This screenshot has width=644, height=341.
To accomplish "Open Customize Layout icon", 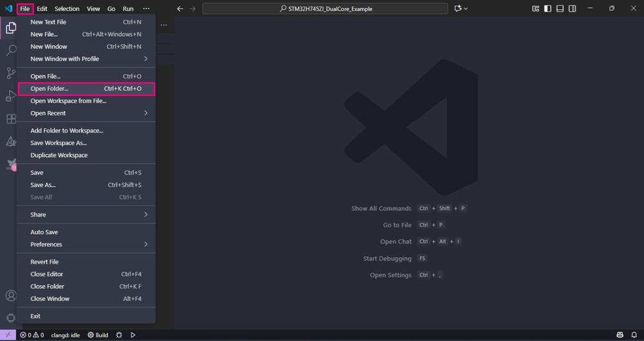I will (x=536, y=8).
